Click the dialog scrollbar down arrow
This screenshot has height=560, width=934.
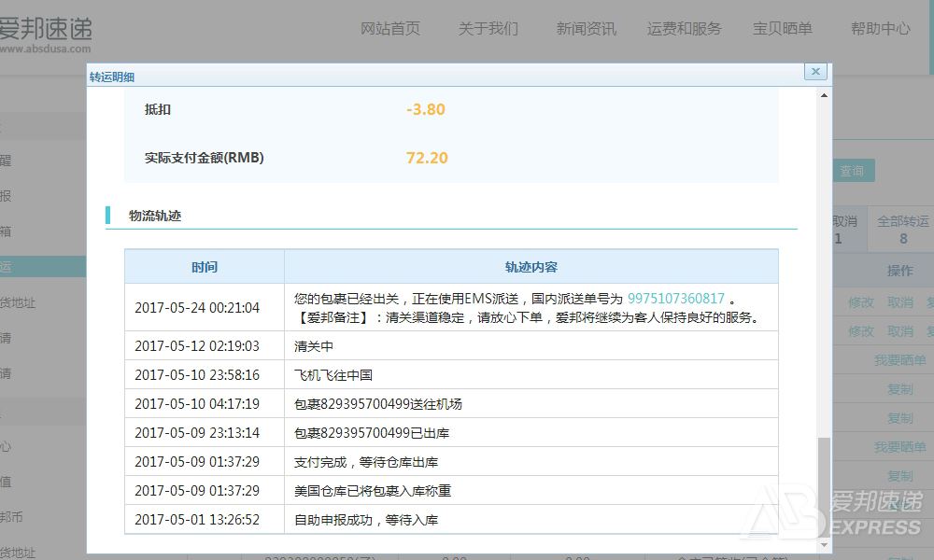click(823, 544)
